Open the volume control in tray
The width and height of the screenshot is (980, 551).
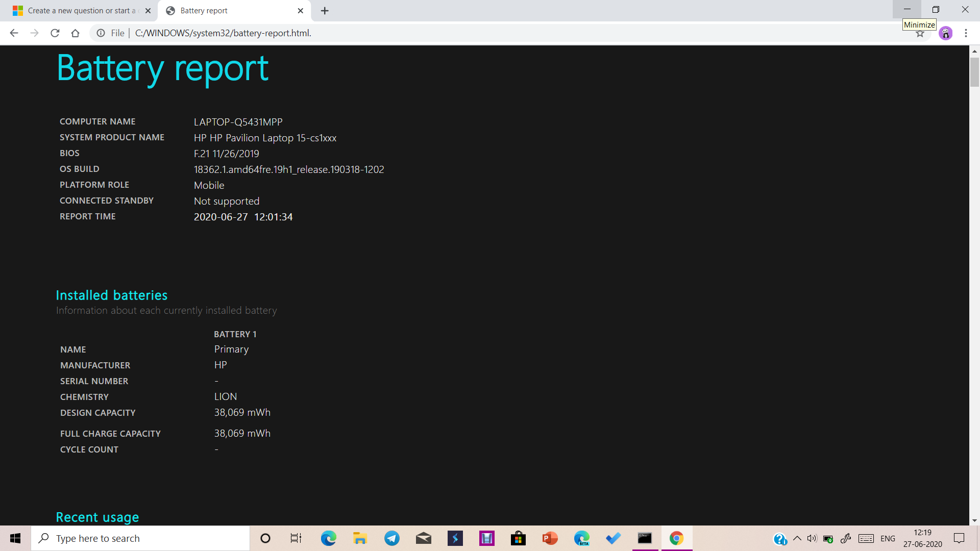point(812,538)
